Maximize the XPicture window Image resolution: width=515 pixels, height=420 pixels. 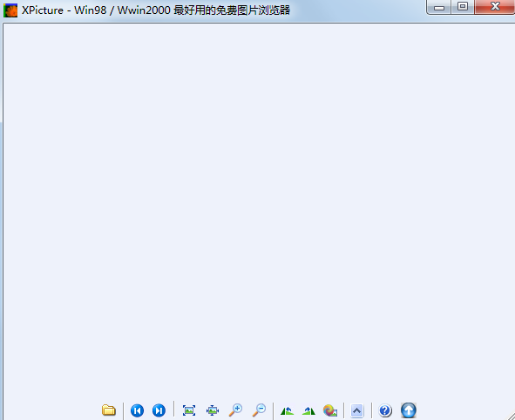(463, 7)
